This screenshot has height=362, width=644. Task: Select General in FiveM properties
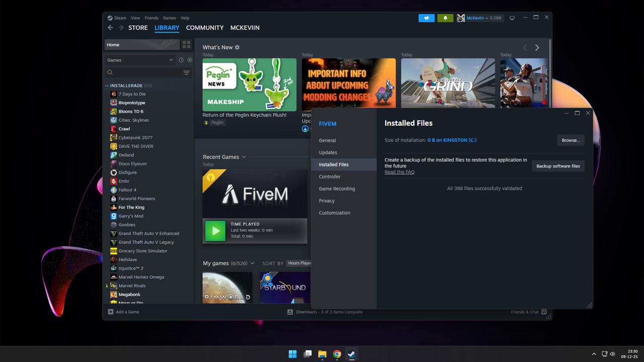(x=344, y=140)
